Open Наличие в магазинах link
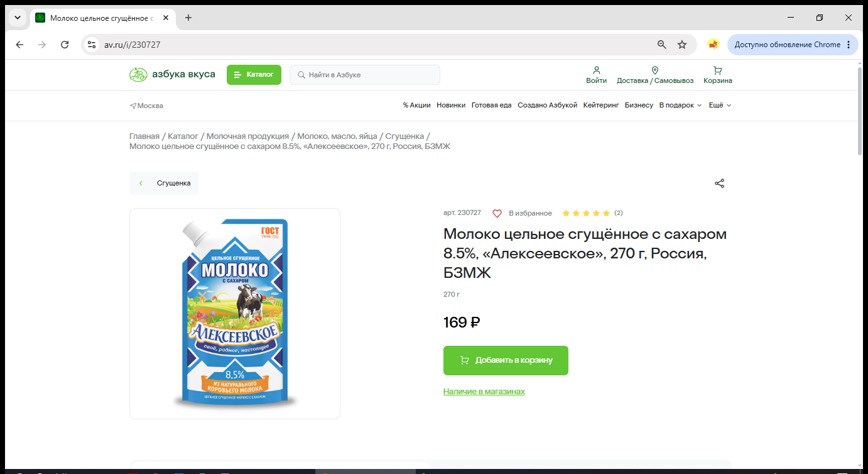 point(484,392)
